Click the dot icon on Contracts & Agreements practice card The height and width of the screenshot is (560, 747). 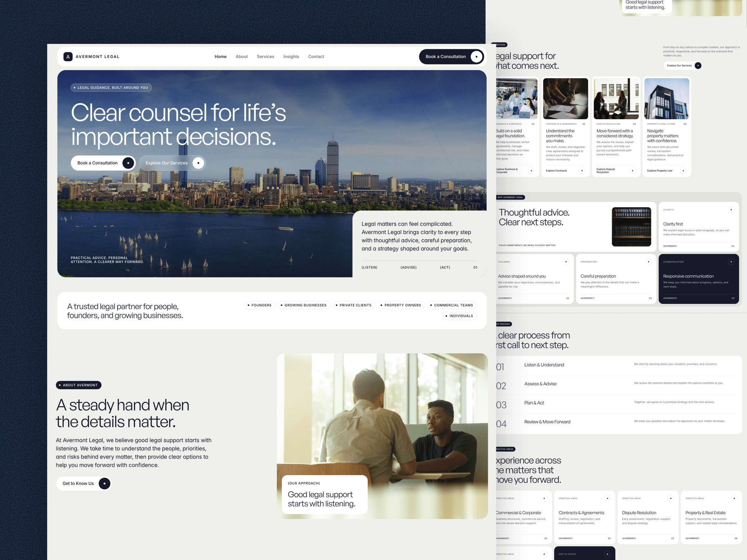(607, 498)
